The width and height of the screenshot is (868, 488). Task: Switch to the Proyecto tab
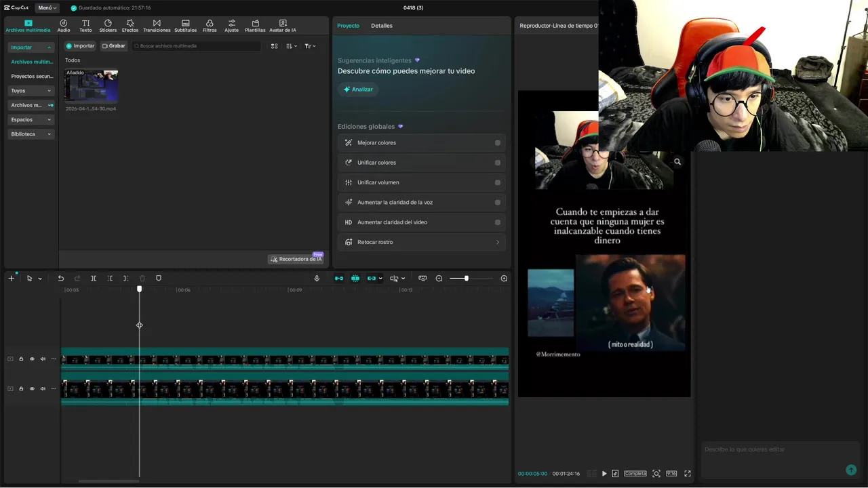[x=349, y=26]
